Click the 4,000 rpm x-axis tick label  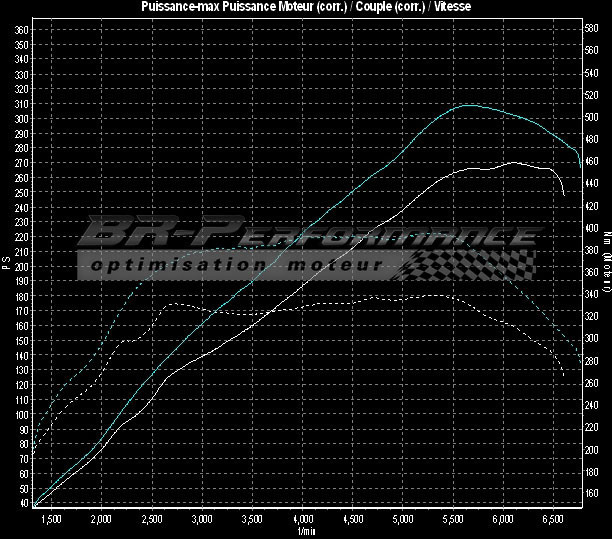click(x=302, y=520)
